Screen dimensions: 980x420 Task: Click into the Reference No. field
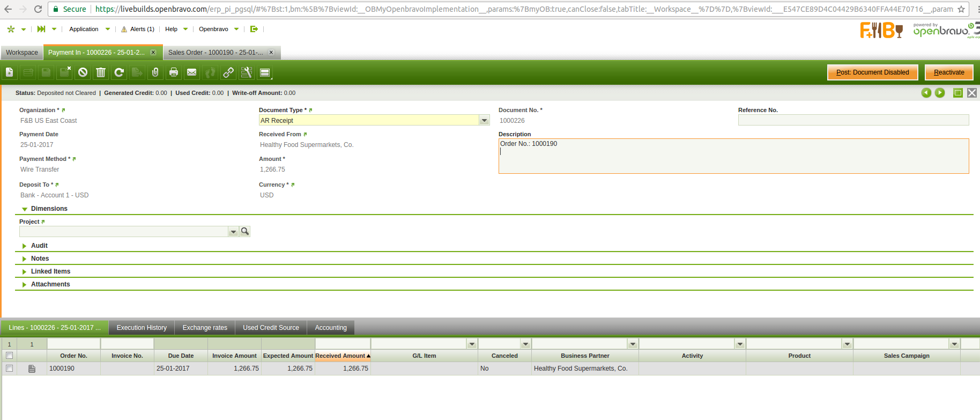coord(853,121)
